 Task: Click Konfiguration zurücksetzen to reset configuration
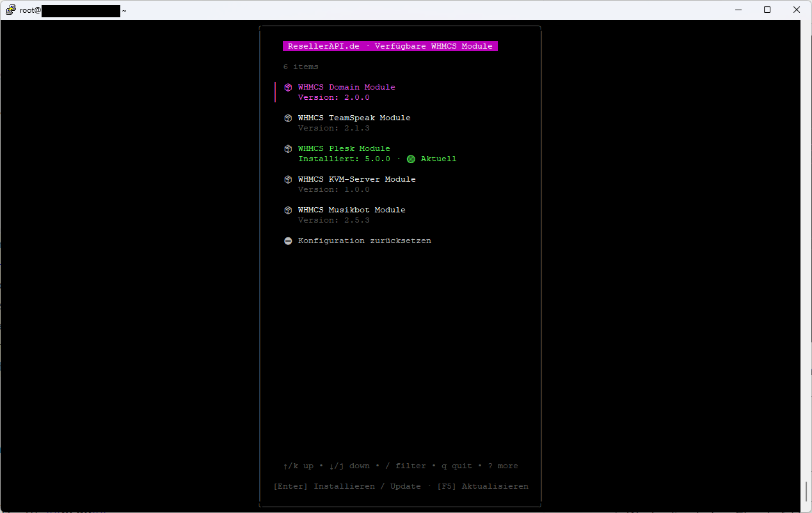click(x=365, y=241)
